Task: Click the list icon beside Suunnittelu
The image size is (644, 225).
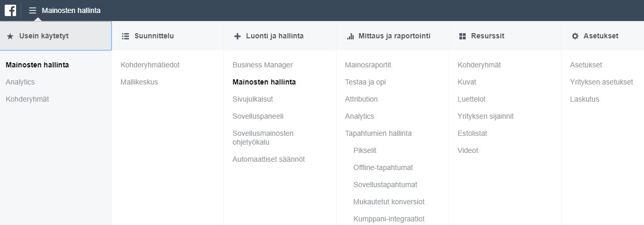Action: pos(125,36)
